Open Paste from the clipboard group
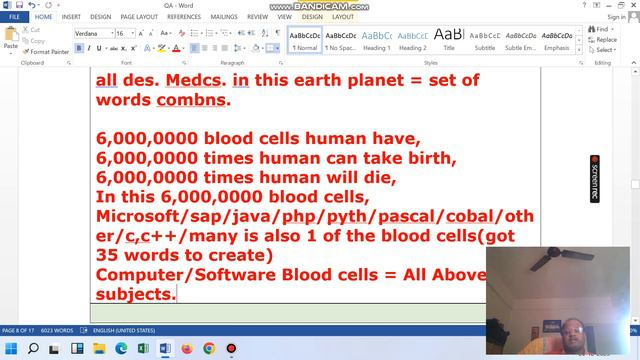 click(11, 40)
